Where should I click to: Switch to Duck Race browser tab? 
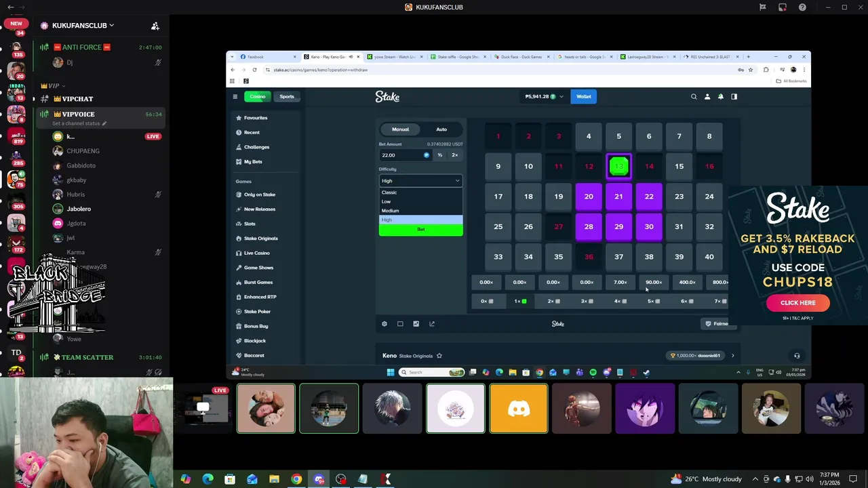click(521, 57)
